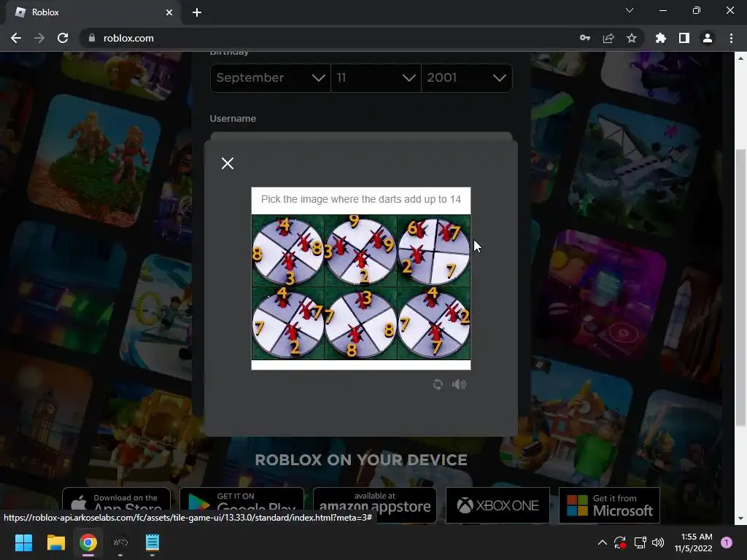Close the Roblox tab

click(169, 12)
